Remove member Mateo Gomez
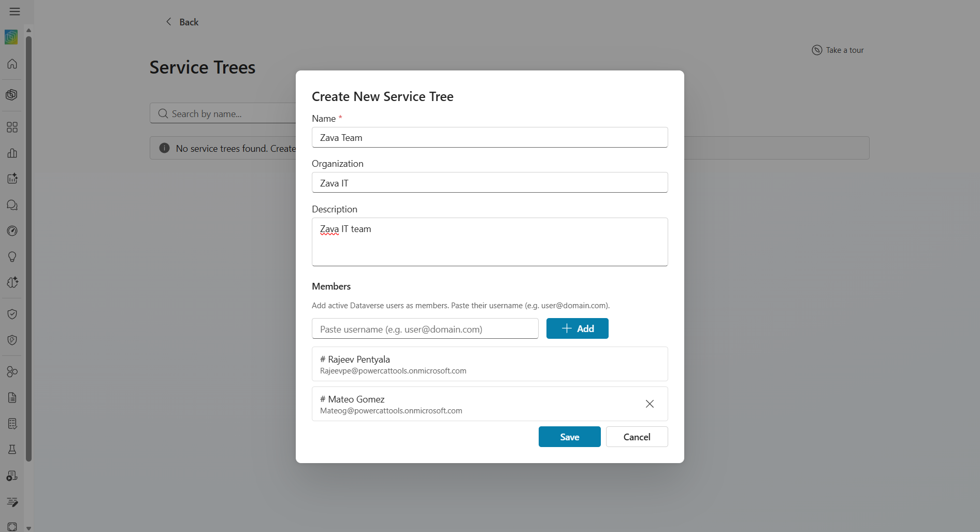Viewport: 980px width, 532px height. pyautogui.click(x=650, y=404)
